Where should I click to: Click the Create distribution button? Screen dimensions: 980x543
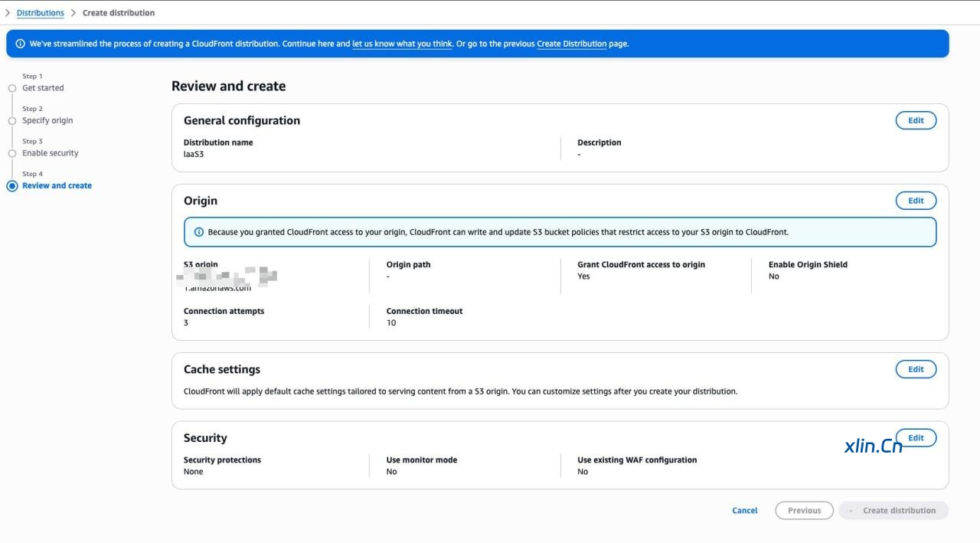point(893,511)
